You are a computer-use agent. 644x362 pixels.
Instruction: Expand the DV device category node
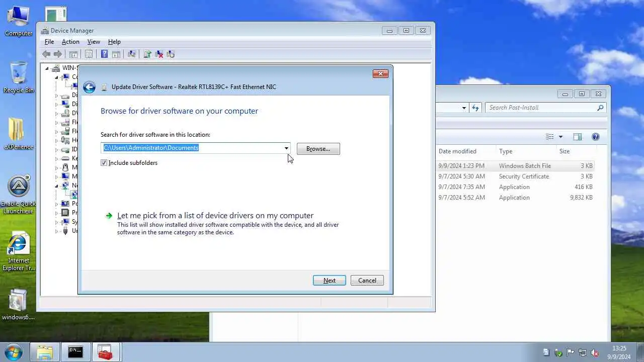pyautogui.click(x=56, y=113)
